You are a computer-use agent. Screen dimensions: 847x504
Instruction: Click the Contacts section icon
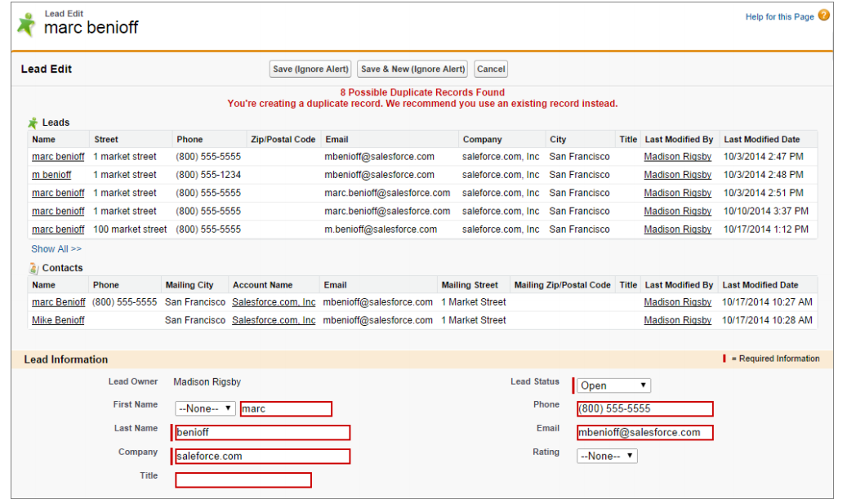pos(33,268)
